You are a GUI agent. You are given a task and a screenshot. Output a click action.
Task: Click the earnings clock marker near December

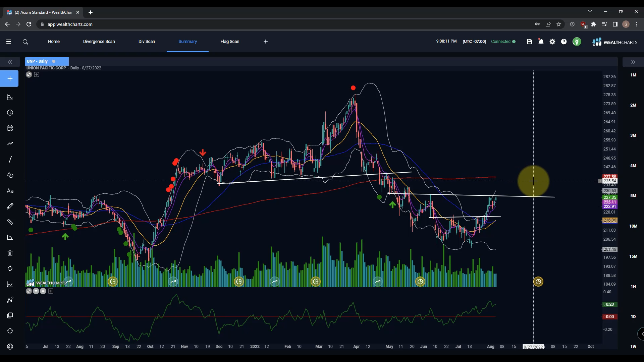tap(239, 282)
